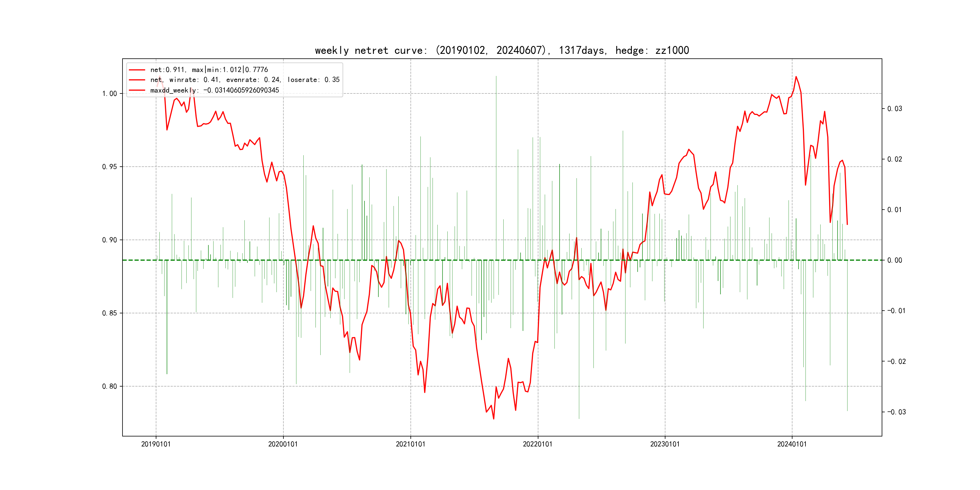Click the 20200101 x-axis label
This screenshot has width=980, height=490.
click(283, 444)
